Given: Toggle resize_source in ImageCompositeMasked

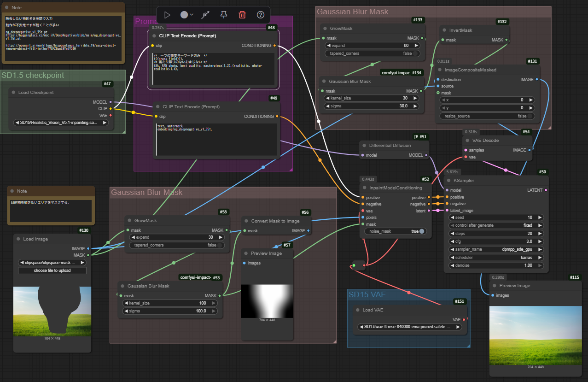Looking at the screenshot, I should tap(530, 116).
